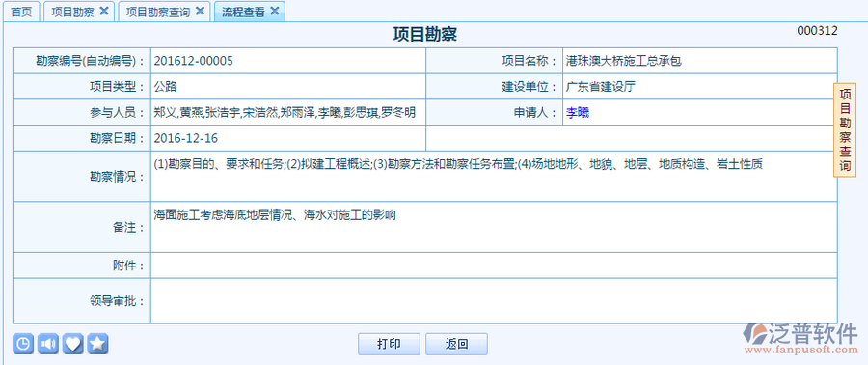
Task: Click the speaker announcement icon
Action: pyautogui.click(x=47, y=344)
